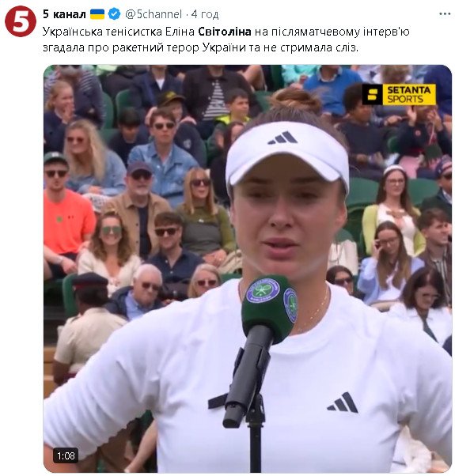Click the yellow Setanta S logo icon

(372, 94)
